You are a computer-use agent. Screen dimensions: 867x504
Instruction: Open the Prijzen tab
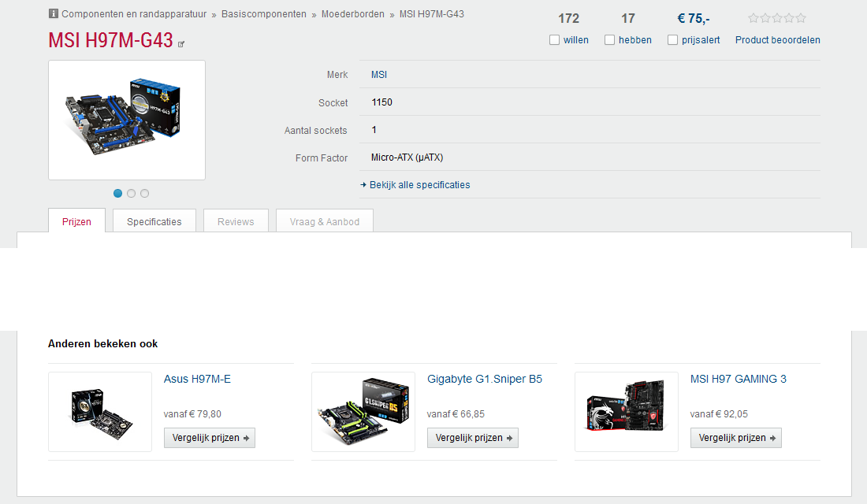point(77,220)
